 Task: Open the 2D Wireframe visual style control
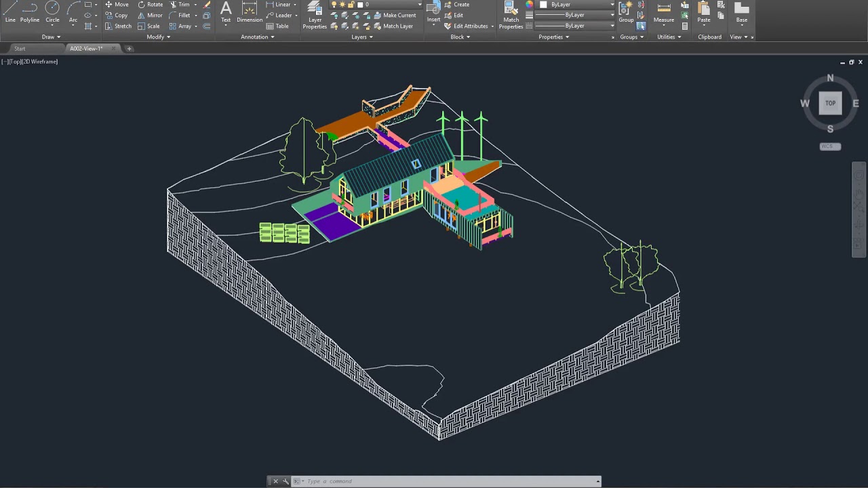click(40, 62)
